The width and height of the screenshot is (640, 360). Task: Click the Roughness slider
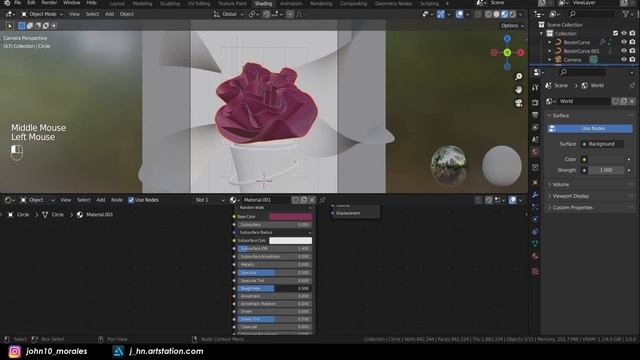point(275,288)
